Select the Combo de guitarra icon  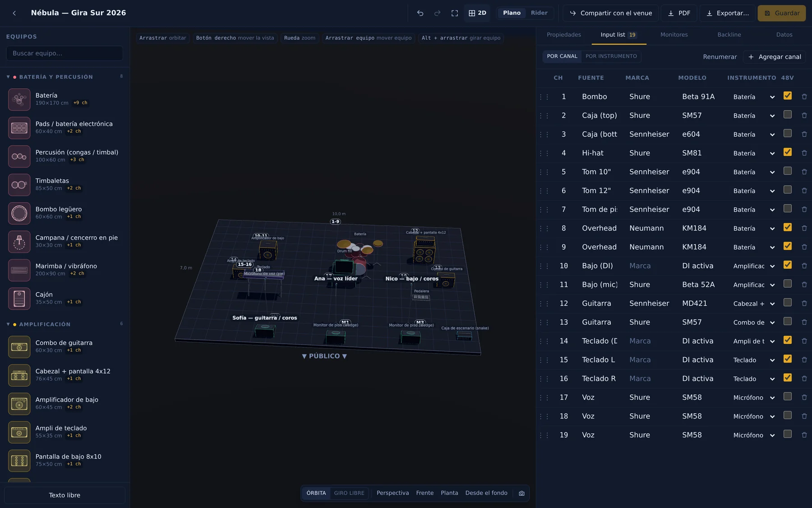pos(19,347)
